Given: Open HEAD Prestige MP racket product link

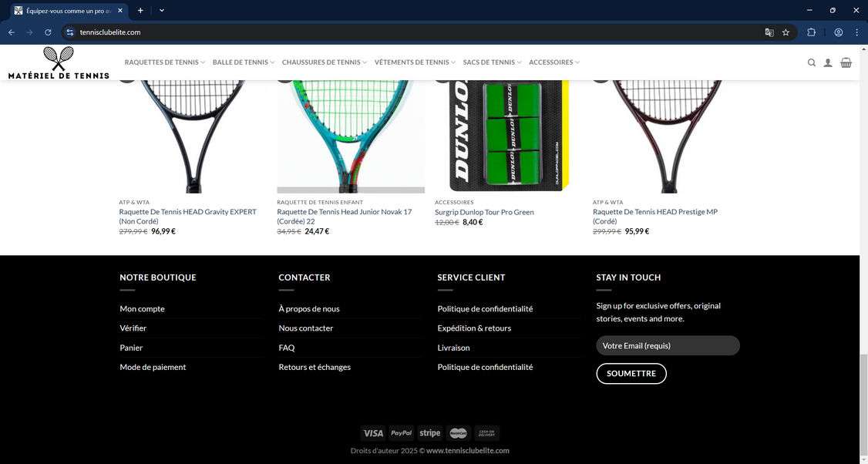Looking at the screenshot, I should [x=655, y=217].
